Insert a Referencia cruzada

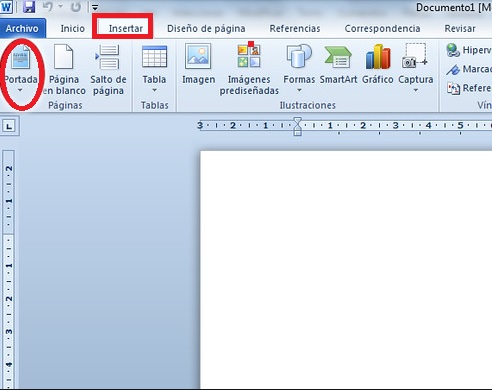tap(469, 88)
